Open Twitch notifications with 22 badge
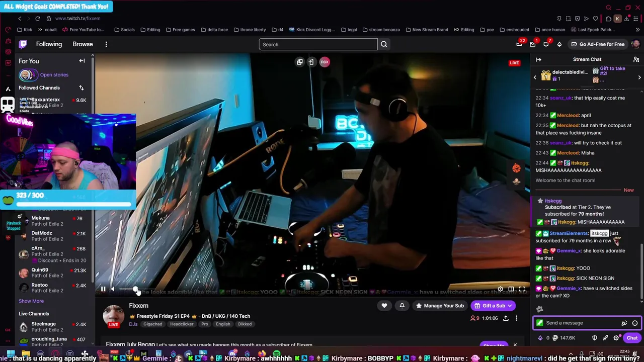Screen dimensions: 644x362 pyautogui.click(x=519, y=44)
